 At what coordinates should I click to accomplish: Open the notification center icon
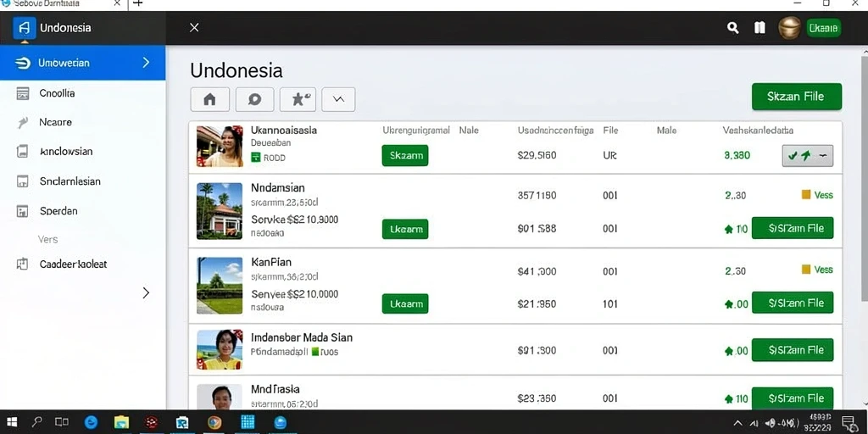[849, 423]
